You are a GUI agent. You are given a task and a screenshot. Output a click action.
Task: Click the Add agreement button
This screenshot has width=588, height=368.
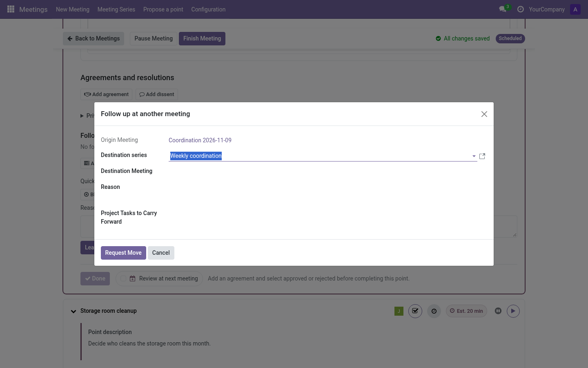(x=107, y=94)
